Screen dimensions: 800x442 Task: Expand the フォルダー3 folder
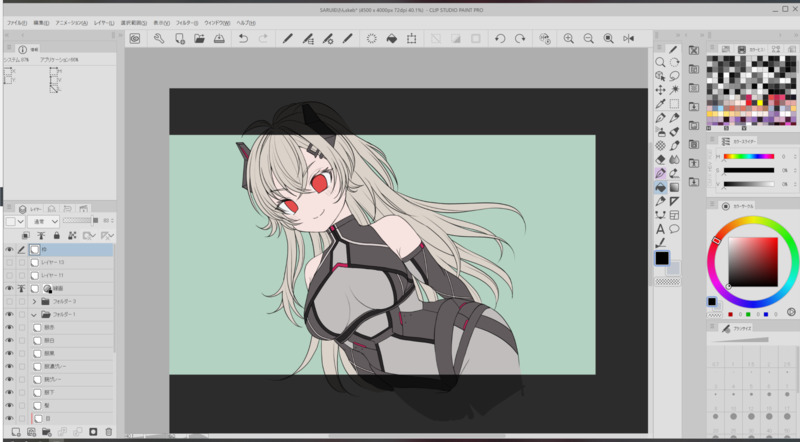point(34,302)
